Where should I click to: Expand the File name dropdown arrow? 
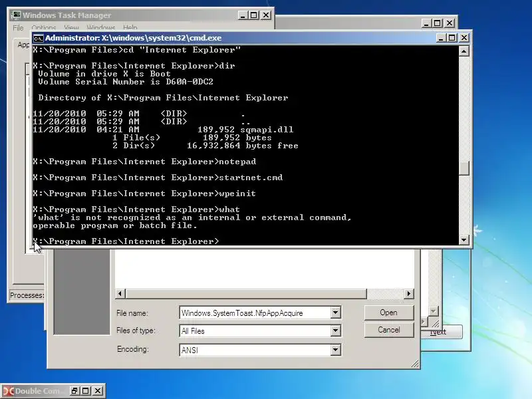pyautogui.click(x=335, y=313)
